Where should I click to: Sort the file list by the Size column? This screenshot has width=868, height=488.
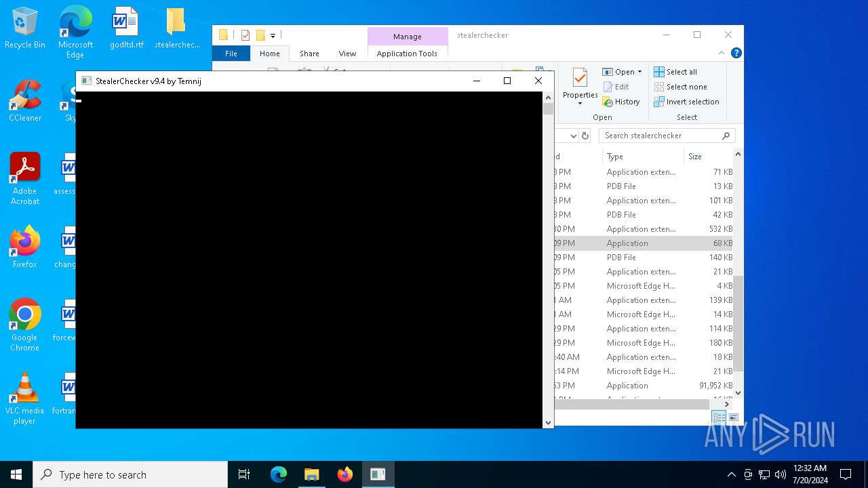point(708,157)
